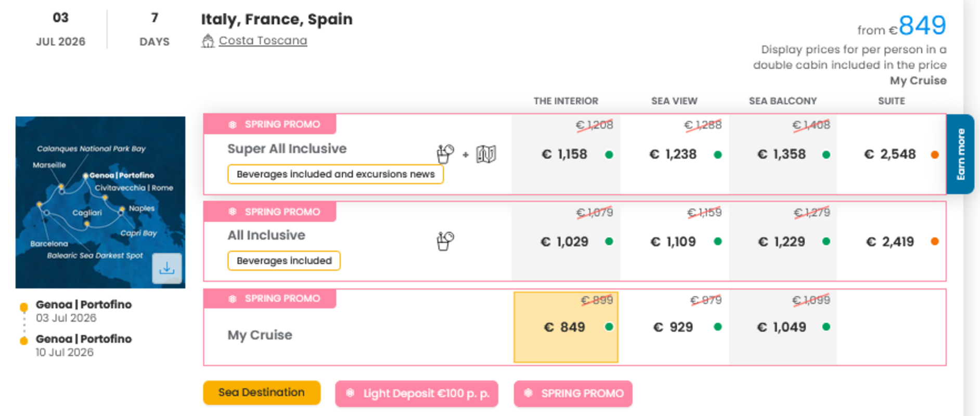Click the bottom SPRING PROMO tag
The height and width of the screenshot is (416, 980).
pyautogui.click(x=573, y=394)
